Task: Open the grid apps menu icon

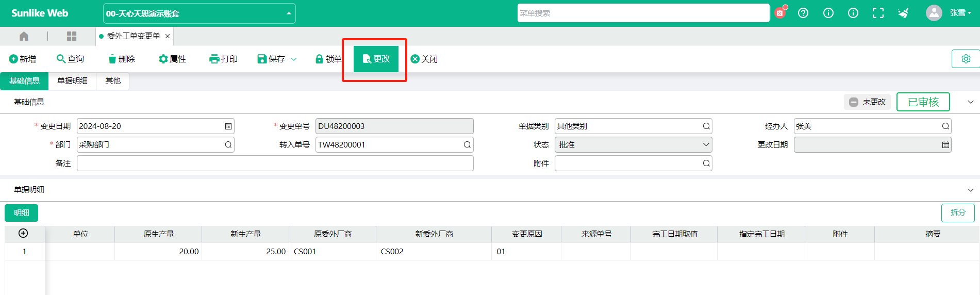Action: [x=72, y=36]
